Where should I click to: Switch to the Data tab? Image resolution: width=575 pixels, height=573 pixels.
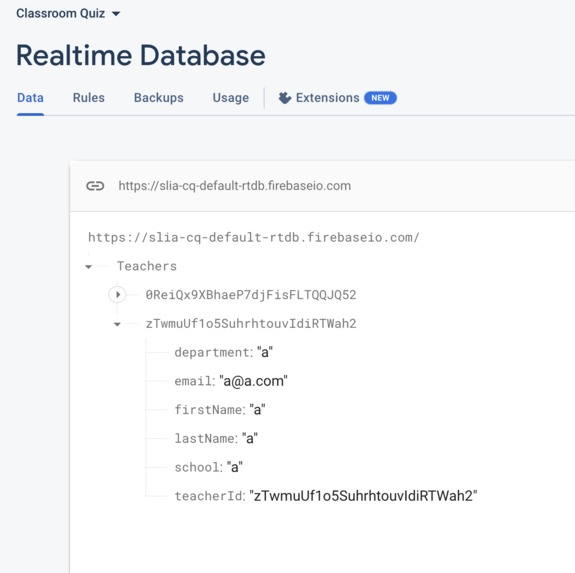tap(30, 98)
